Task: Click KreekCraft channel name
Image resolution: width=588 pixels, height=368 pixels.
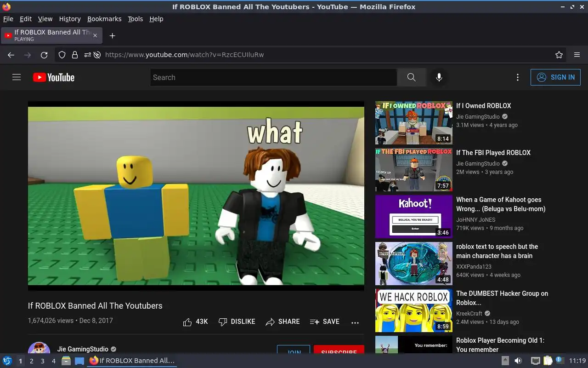Action: [469, 313]
